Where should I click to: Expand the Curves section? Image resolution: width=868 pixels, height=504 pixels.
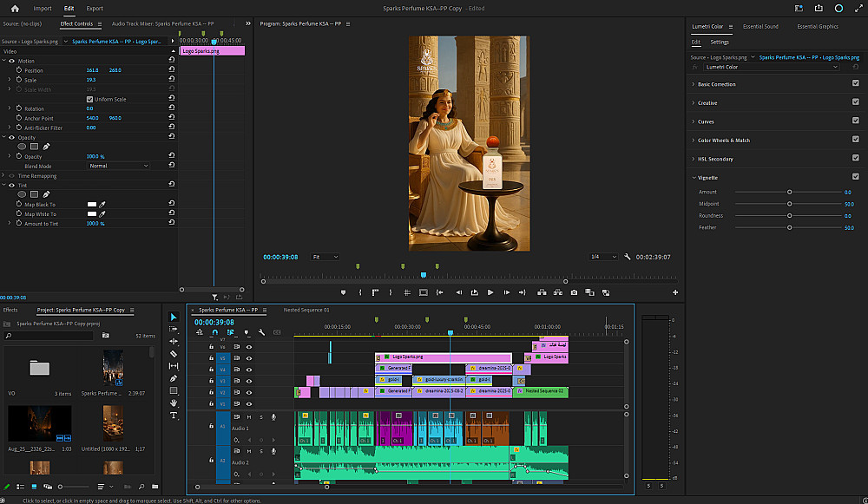coord(706,121)
